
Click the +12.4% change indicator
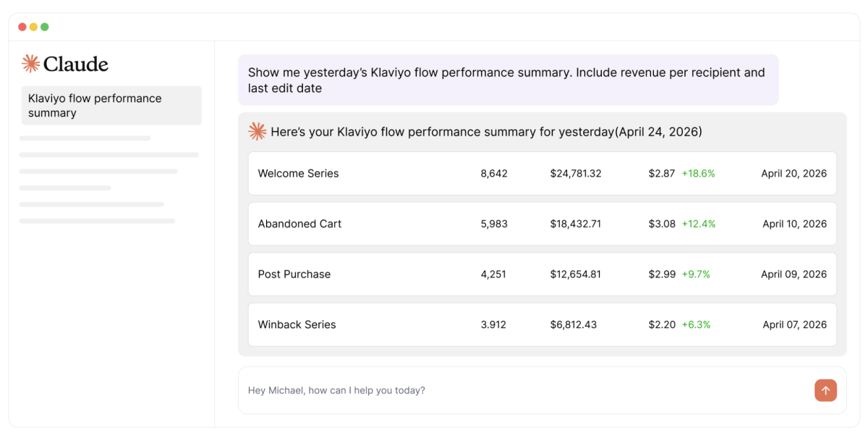(699, 224)
